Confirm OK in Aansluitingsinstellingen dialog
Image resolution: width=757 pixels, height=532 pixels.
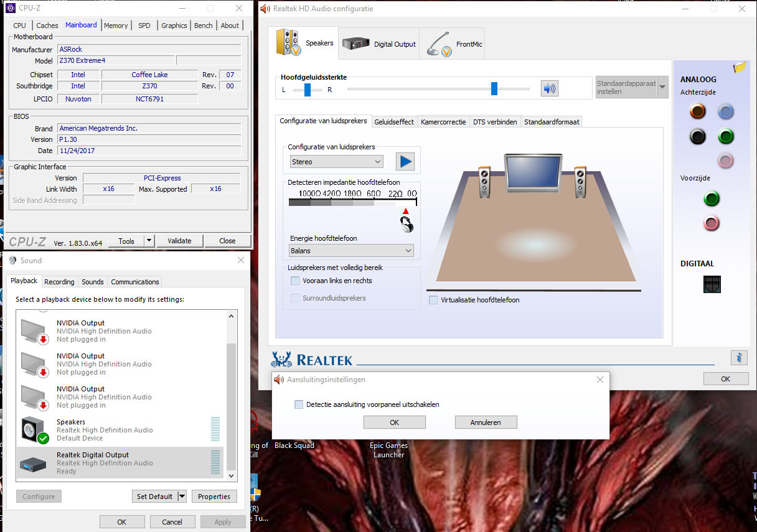[x=394, y=422]
